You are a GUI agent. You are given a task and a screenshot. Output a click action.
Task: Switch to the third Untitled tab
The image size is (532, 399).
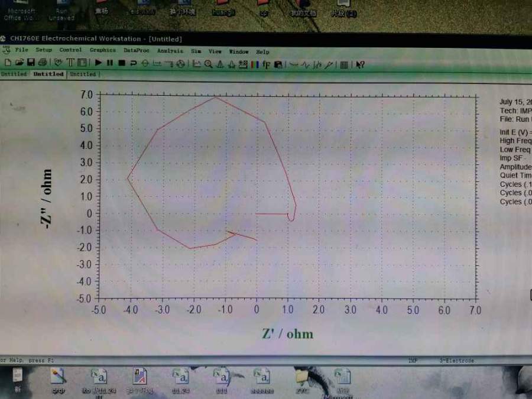coord(83,74)
